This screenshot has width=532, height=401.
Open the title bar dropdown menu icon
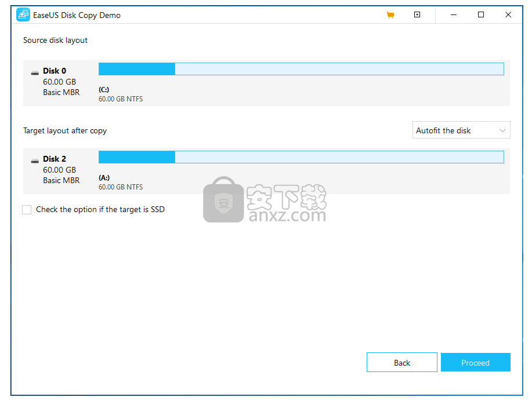coord(417,14)
